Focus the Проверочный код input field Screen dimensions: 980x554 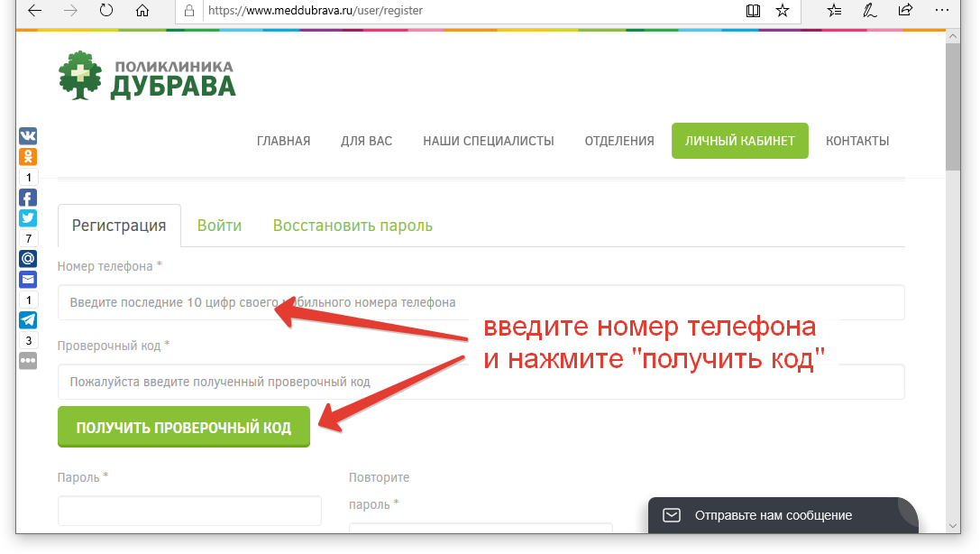click(481, 382)
